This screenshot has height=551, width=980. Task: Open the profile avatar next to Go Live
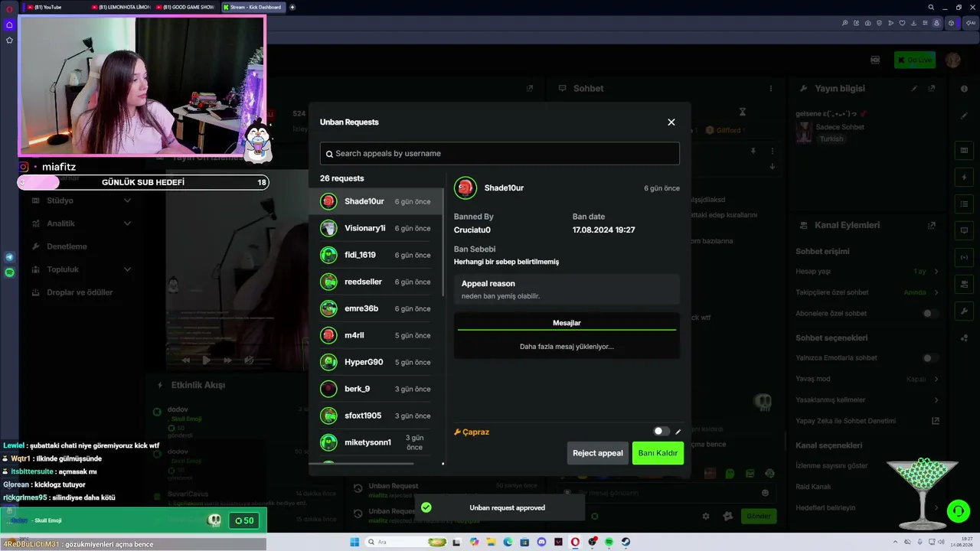pyautogui.click(x=953, y=60)
